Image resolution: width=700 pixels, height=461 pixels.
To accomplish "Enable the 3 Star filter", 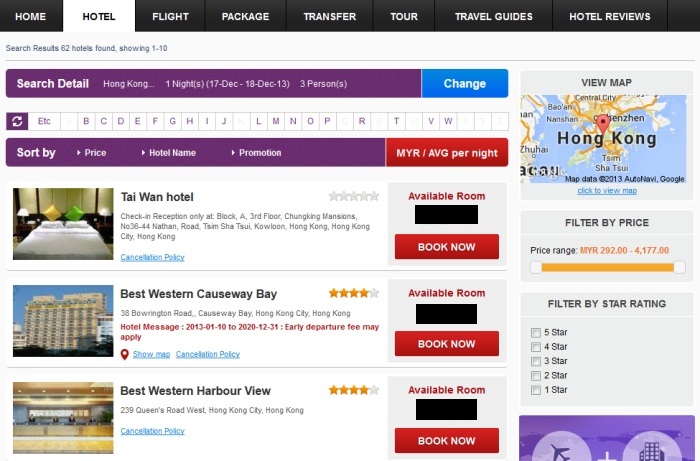I will click(x=536, y=361).
